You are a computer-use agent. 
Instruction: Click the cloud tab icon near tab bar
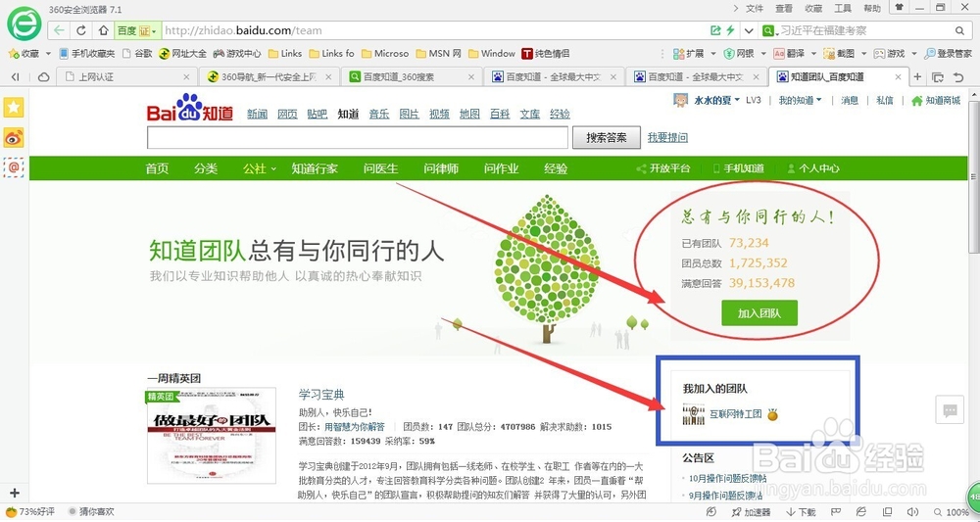click(x=44, y=76)
